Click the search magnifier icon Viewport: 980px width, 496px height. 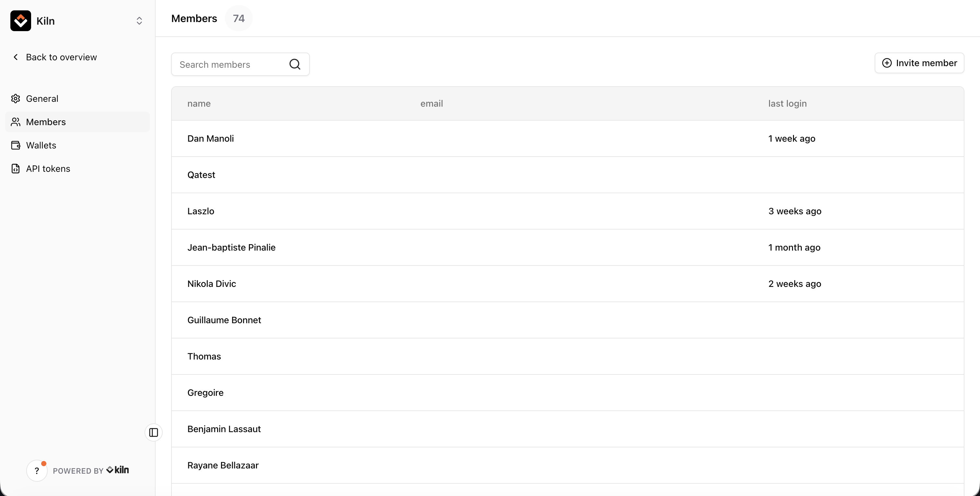(295, 64)
